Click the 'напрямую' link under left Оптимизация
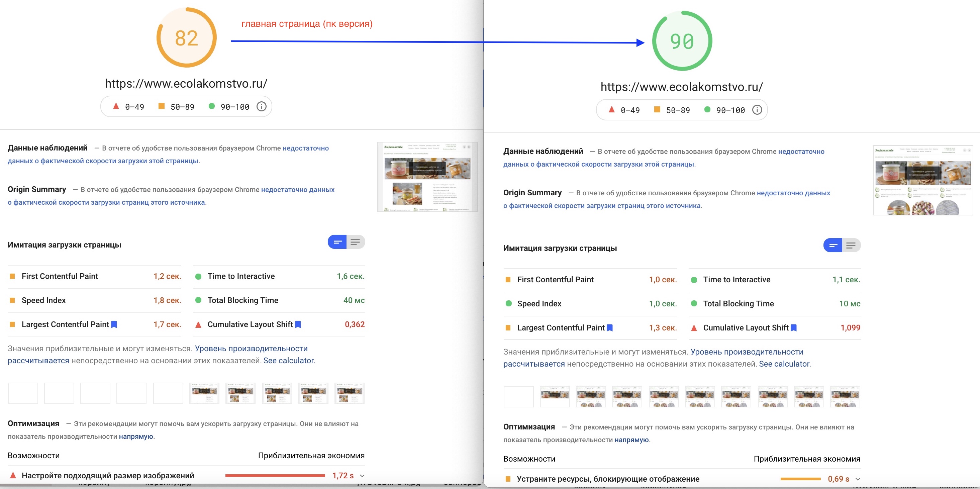This screenshot has height=489, width=980. (136, 436)
